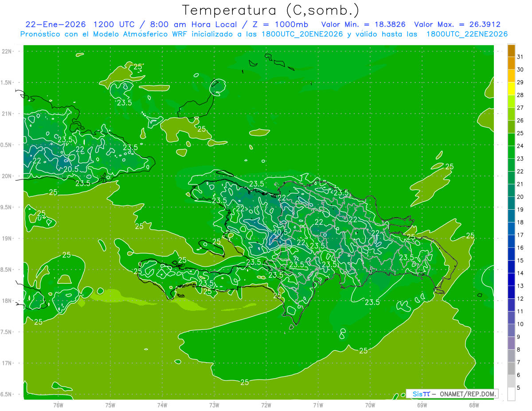Click the "28" color scale label
This screenshot has height=411, width=532.
[520, 95]
